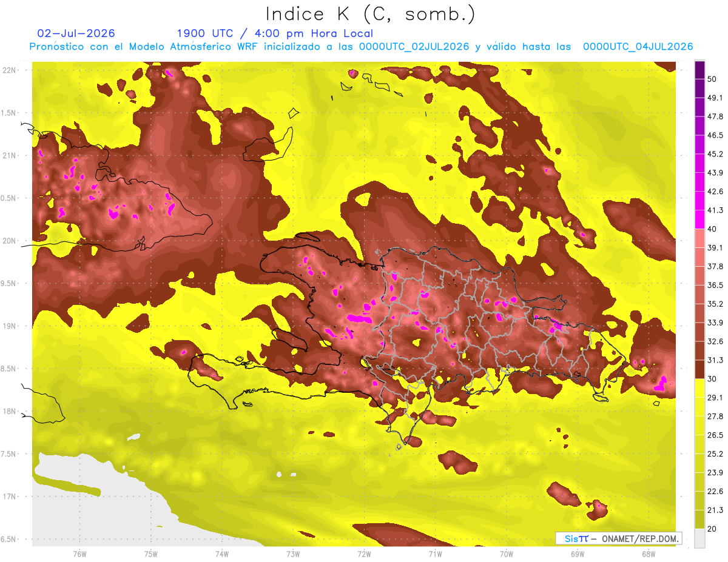
Task: Click the color bar label "26.5"
Action: pos(716,435)
